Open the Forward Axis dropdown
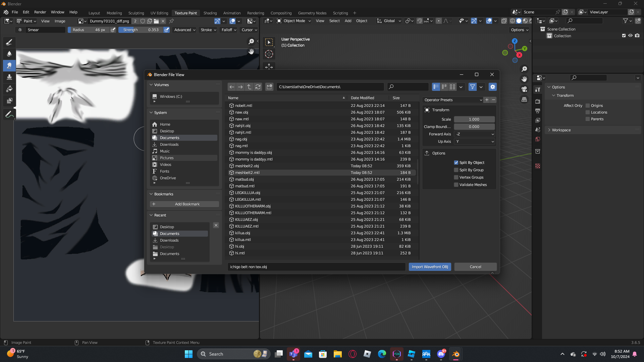644x362 pixels. point(474,134)
